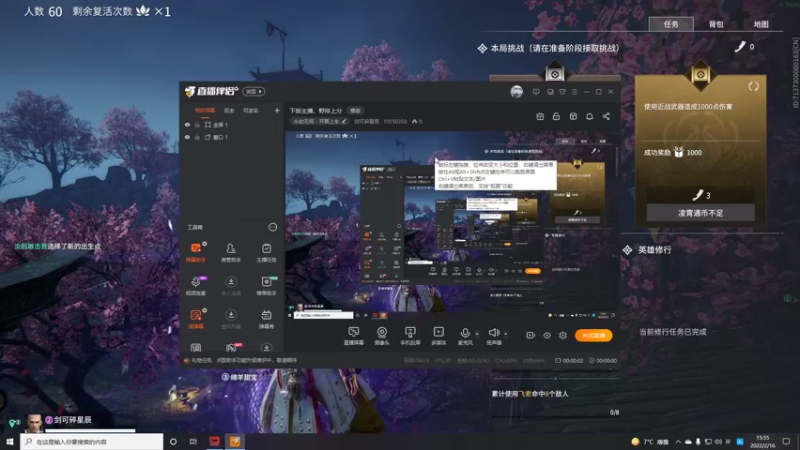The height and width of the screenshot is (450, 800).
Task: Click the padlock icon in the stream toolbar
Action: (x=556, y=116)
